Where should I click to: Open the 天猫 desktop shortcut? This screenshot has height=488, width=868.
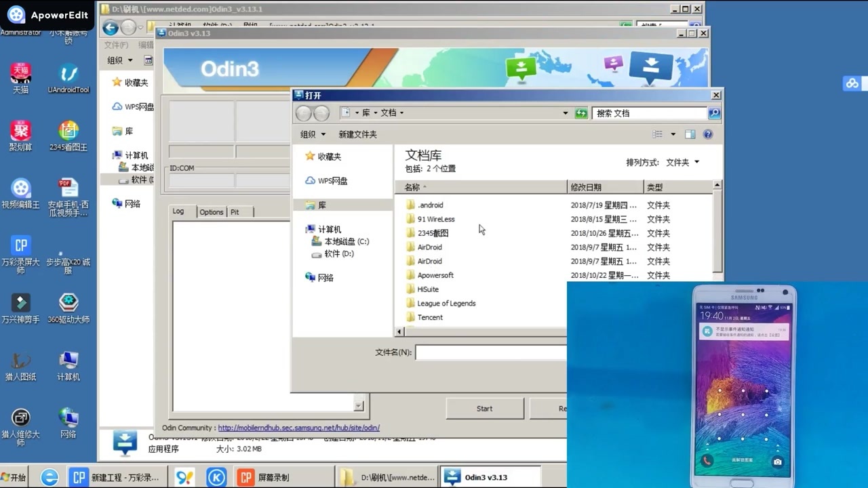tap(20, 78)
